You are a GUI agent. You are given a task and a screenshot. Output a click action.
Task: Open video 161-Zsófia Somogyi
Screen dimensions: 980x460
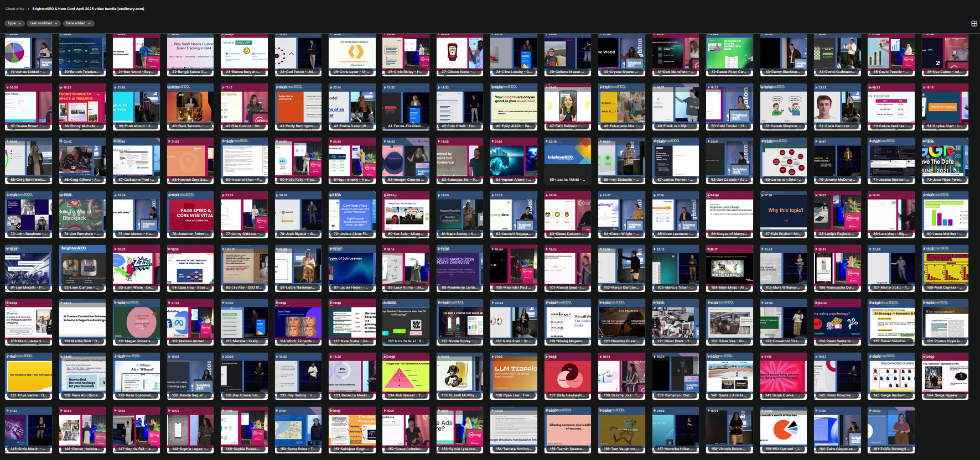891,430
